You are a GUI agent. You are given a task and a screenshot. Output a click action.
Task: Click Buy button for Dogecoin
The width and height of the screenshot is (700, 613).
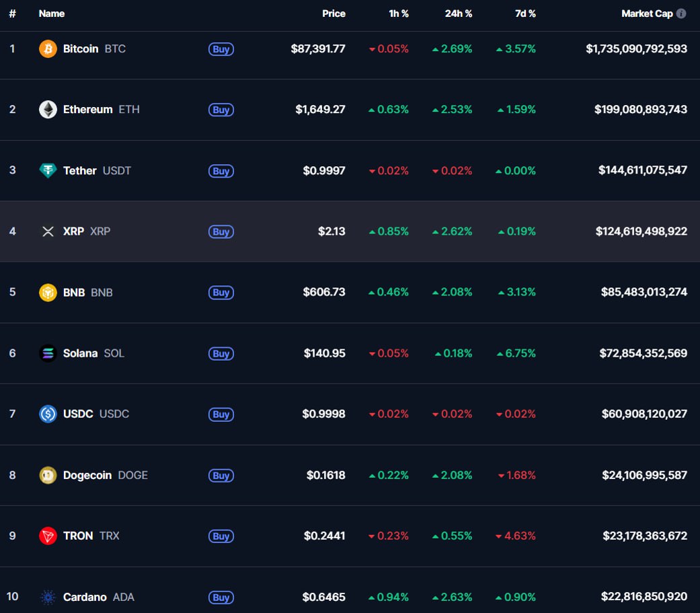[221, 476]
